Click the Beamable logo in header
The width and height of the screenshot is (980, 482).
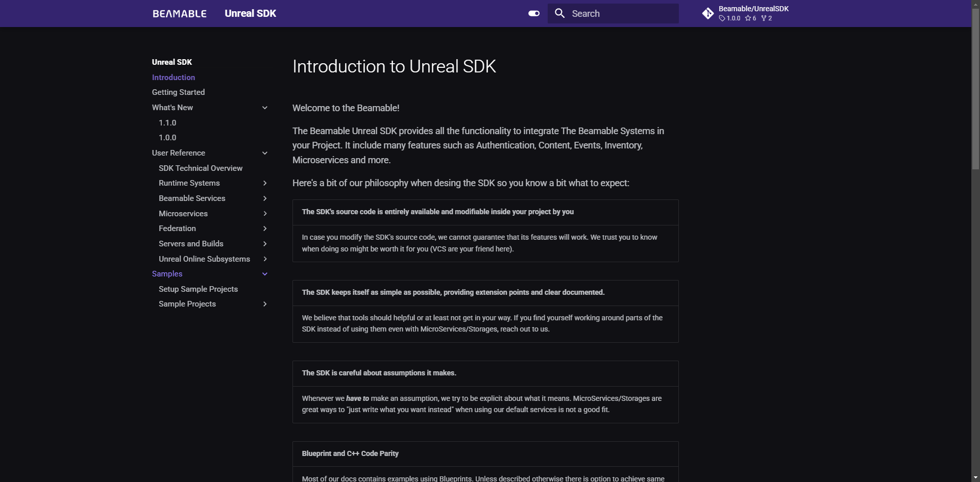click(x=179, y=14)
